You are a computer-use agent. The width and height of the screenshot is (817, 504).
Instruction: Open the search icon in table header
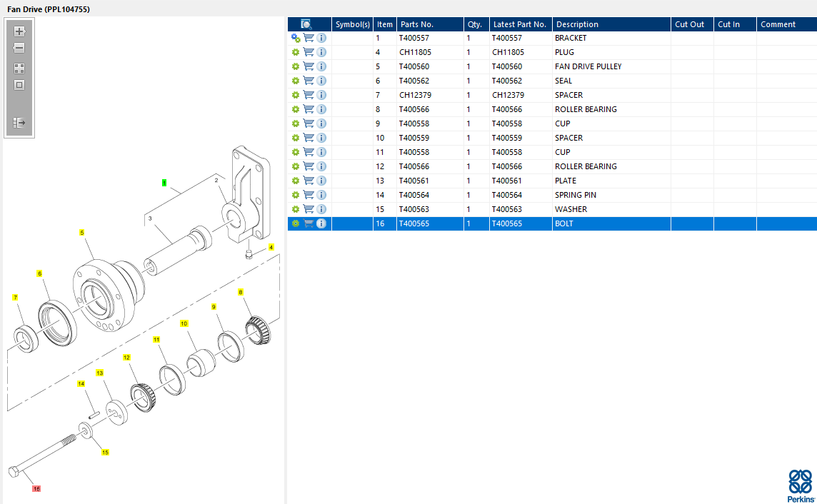pos(306,24)
